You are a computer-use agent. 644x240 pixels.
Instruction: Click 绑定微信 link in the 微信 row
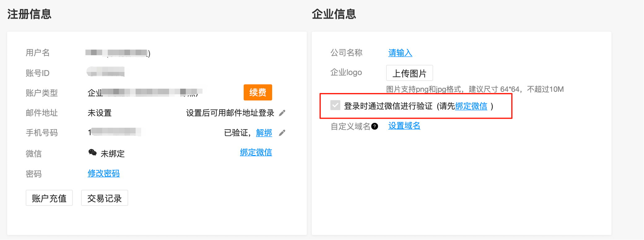[256, 152]
